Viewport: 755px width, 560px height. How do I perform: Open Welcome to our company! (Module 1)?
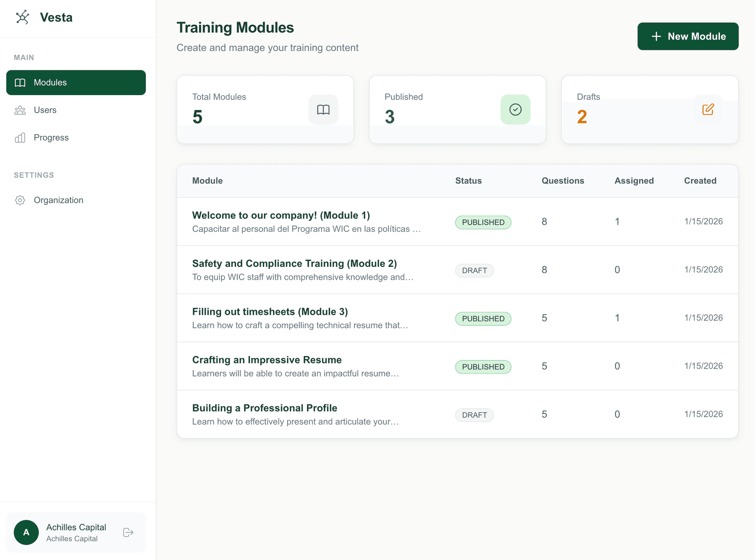(281, 215)
